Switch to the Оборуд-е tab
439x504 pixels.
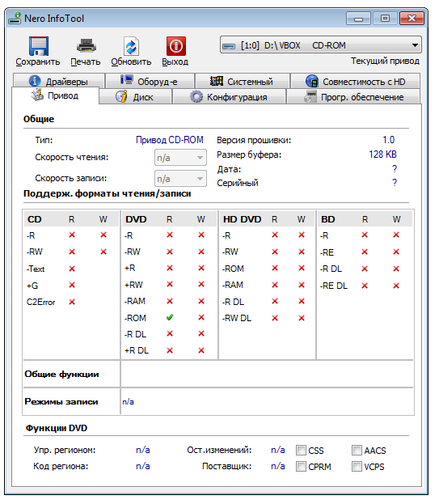click(x=150, y=81)
